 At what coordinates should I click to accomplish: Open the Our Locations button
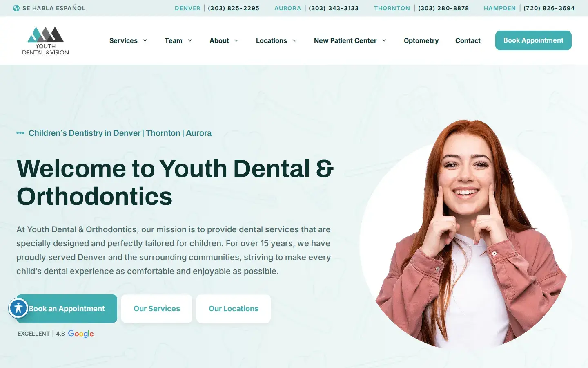tap(234, 309)
